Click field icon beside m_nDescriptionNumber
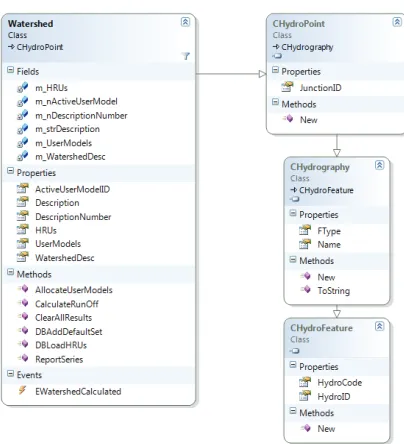Viewport: 404px width, 444px height. click(x=23, y=115)
